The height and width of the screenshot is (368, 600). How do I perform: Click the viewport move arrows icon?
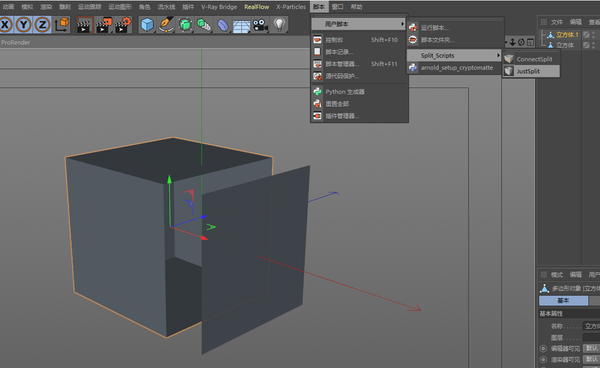point(512,42)
